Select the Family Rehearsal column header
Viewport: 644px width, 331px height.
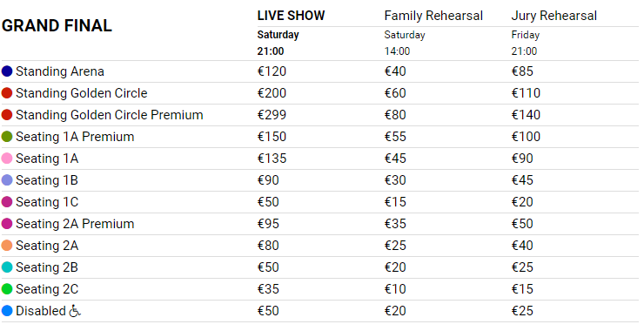(x=433, y=16)
